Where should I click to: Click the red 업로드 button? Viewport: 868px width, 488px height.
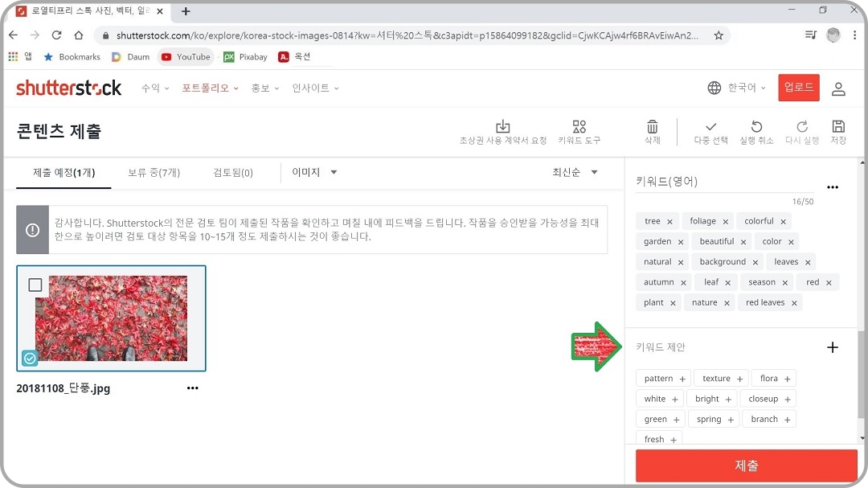coord(799,88)
